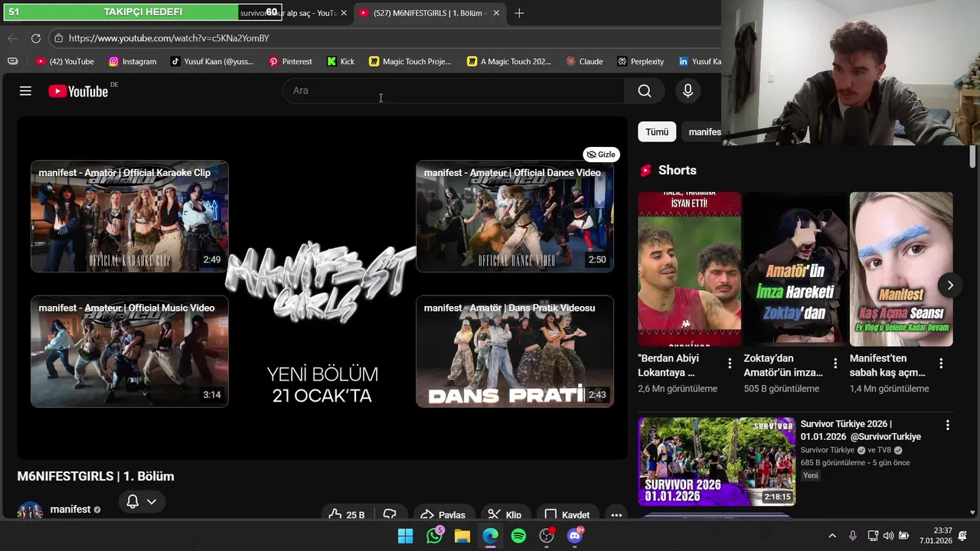Open the Manifest'ten sabah kaş açma short

tap(901, 269)
